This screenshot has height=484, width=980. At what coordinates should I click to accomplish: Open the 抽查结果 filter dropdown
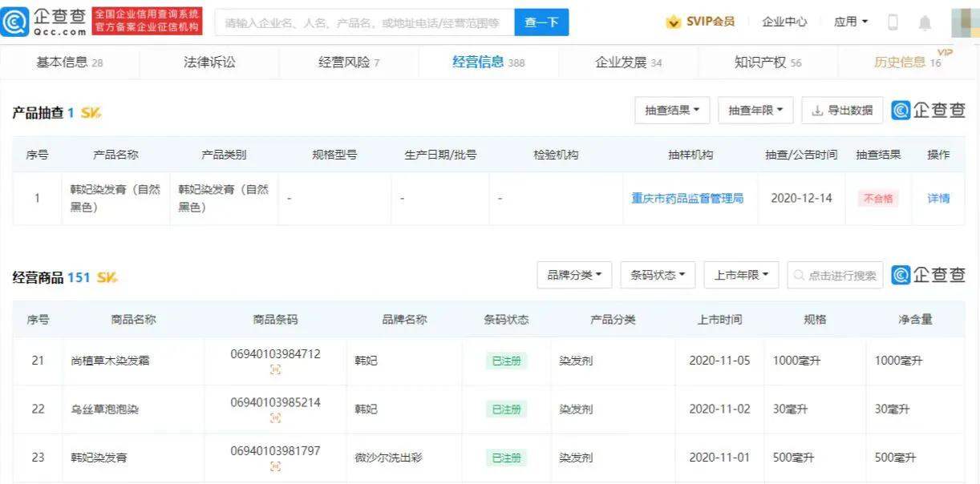(671, 110)
